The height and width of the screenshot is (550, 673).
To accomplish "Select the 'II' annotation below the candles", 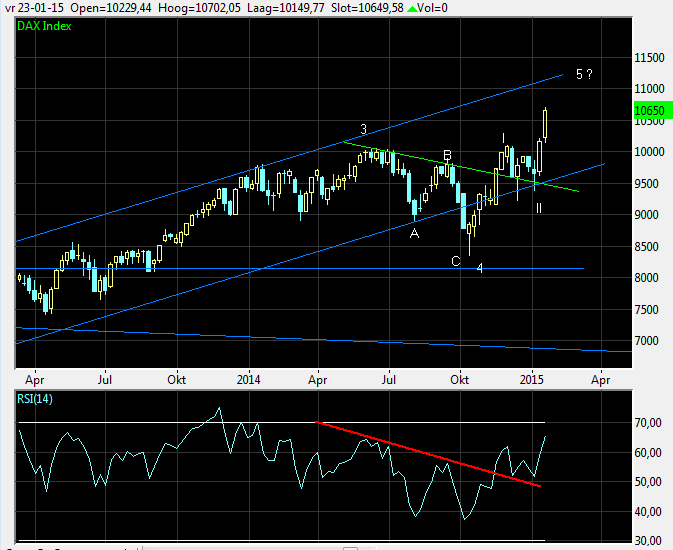I will (x=538, y=208).
